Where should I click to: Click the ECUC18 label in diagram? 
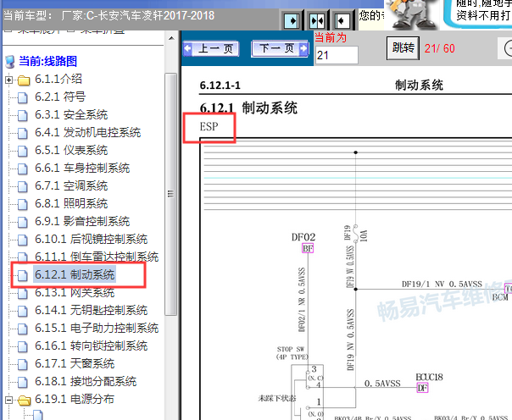click(x=429, y=378)
